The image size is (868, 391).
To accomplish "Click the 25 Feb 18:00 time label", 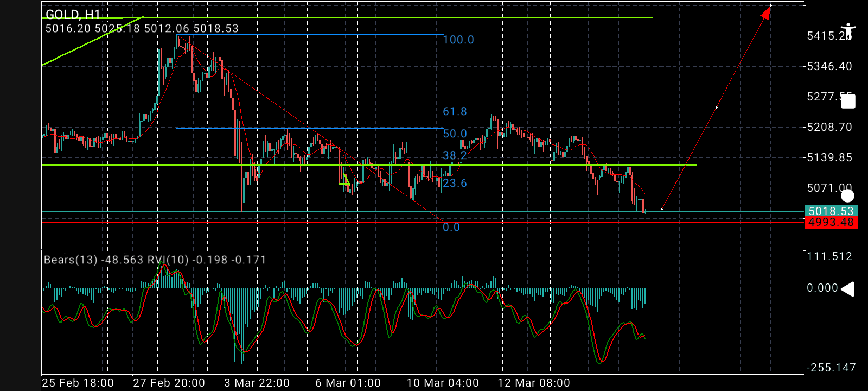I will point(78,383).
